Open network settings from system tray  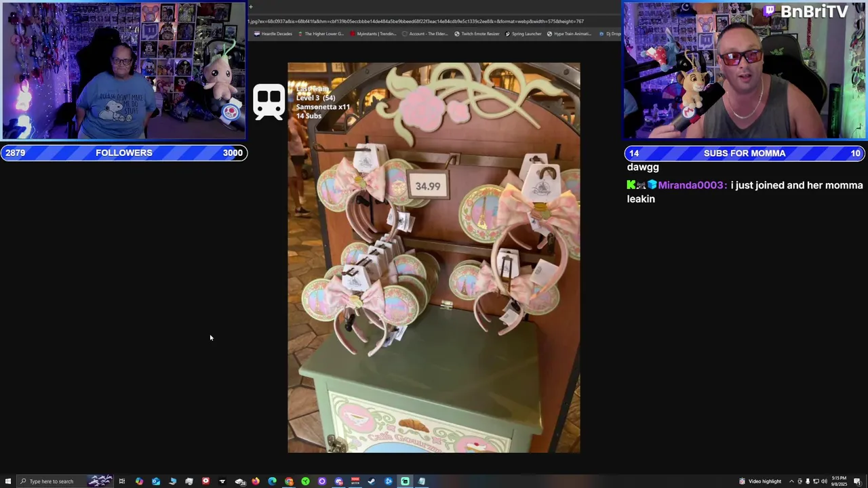pyautogui.click(x=816, y=481)
